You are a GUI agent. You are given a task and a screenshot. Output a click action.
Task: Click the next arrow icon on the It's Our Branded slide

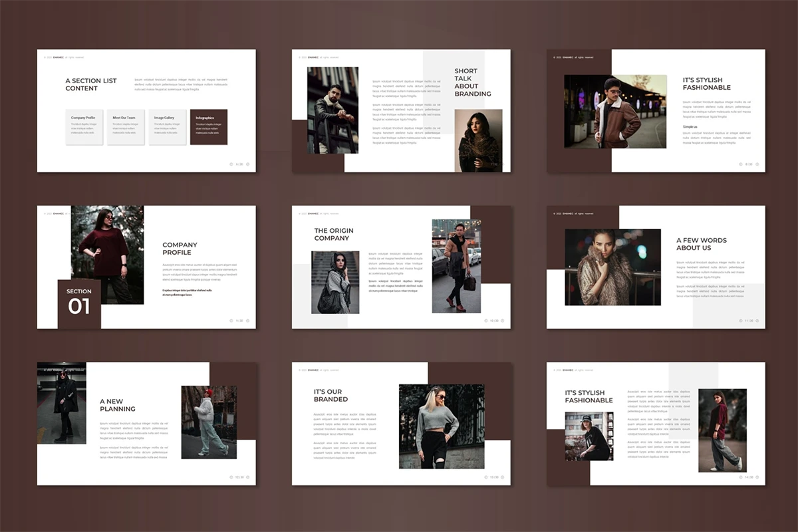point(503,477)
